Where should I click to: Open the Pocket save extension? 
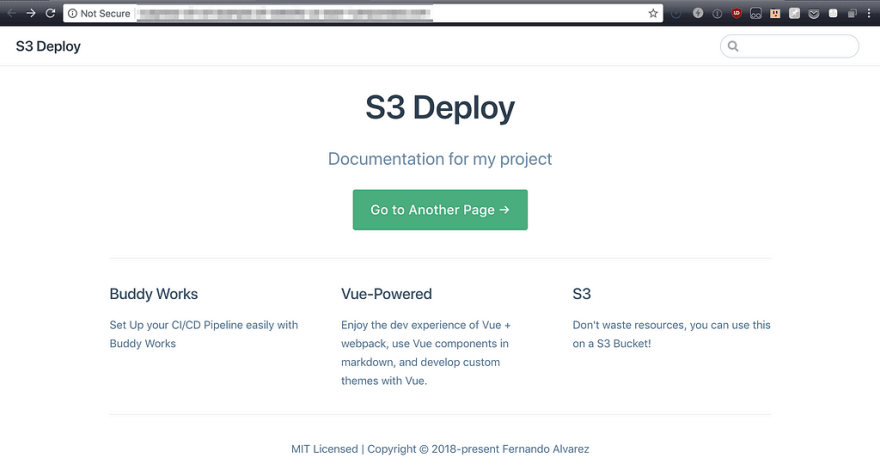tap(814, 14)
